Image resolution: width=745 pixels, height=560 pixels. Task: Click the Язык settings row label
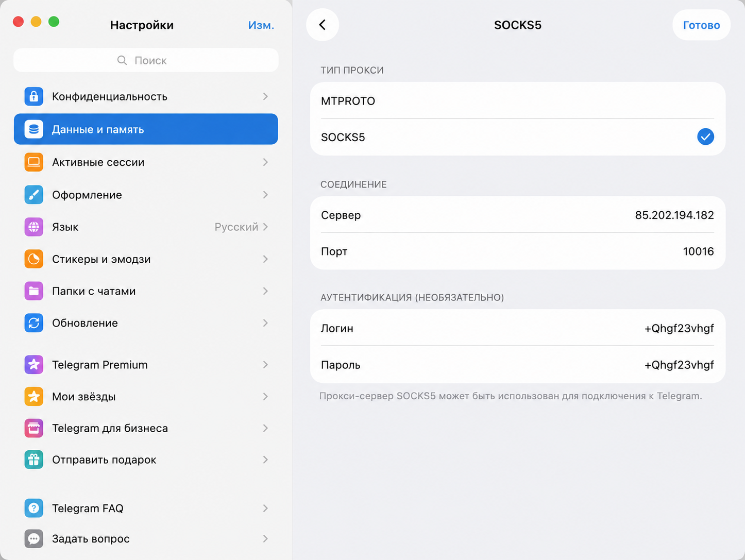coord(65,227)
